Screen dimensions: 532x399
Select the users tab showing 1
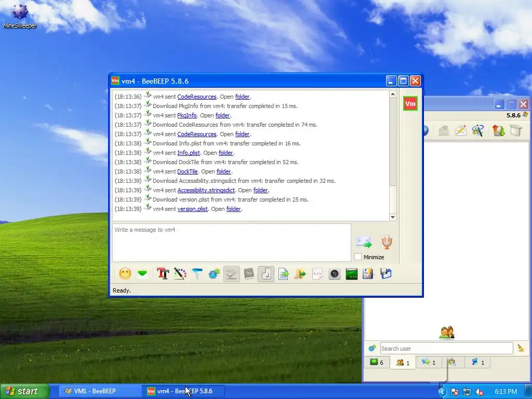tap(403, 362)
